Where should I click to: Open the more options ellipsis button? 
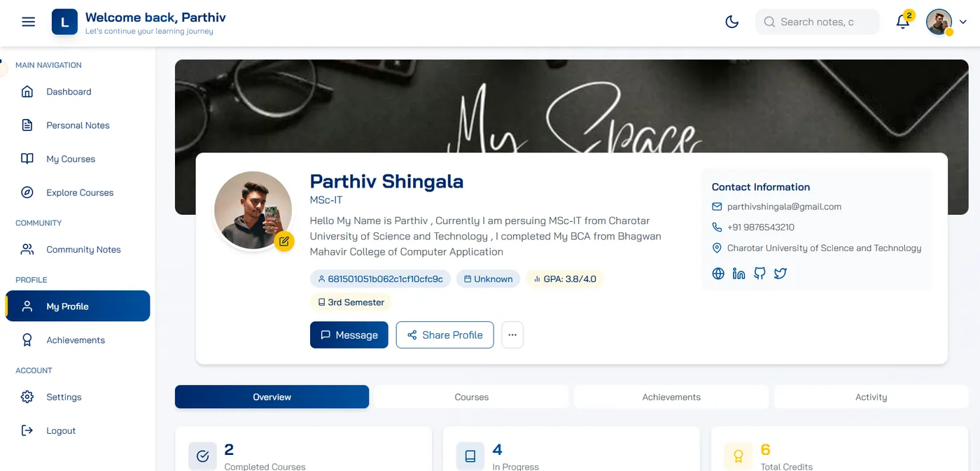[x=512, y=335]
